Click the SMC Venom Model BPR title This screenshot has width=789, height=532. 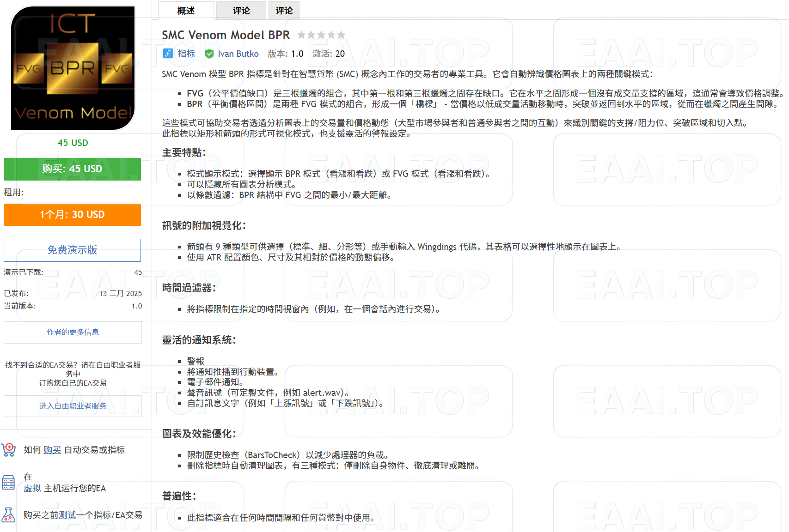pos(226,35)
